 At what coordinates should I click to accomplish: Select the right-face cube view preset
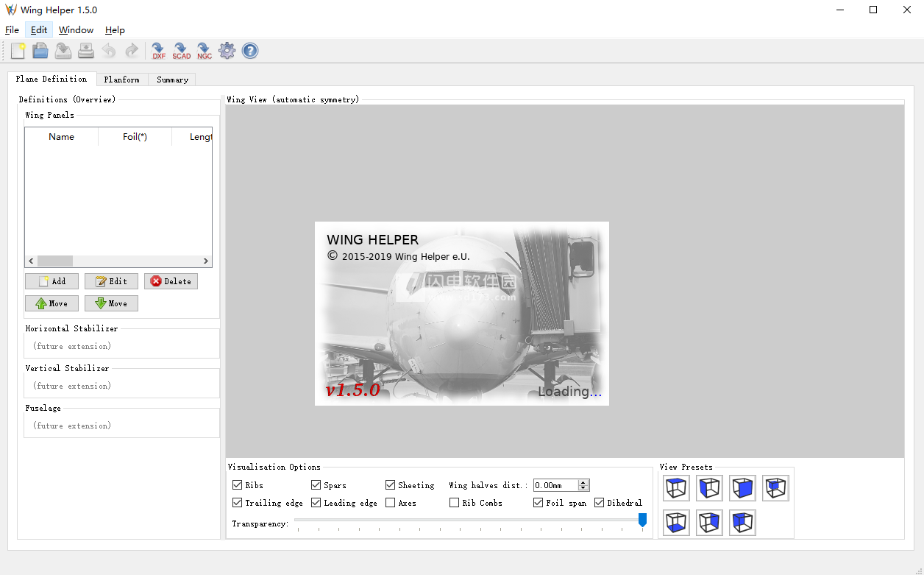[709, 523]
